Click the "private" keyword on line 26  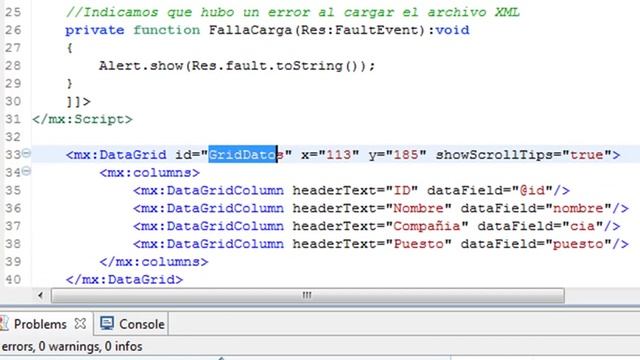click(95, 30)
